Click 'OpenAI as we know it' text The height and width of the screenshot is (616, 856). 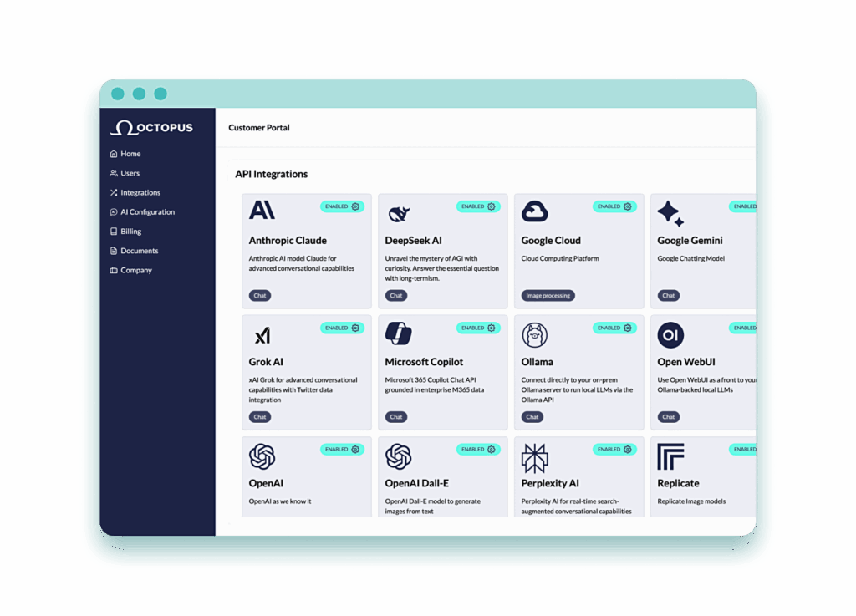pos(280,501)
